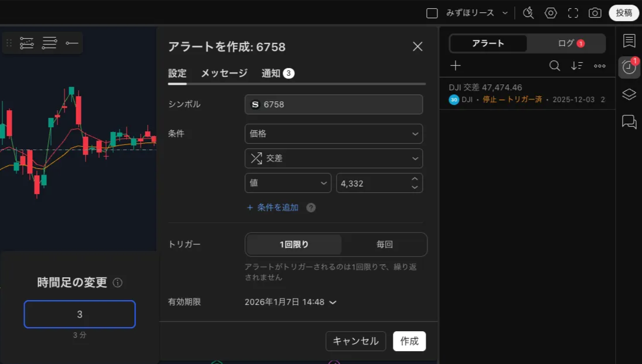Click the キャンセル button

point(355,341)
